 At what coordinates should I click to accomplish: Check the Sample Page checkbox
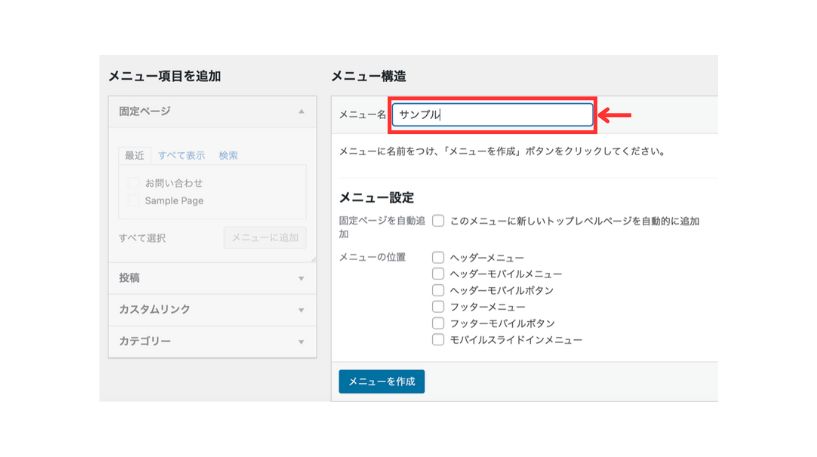[x=132, y=201]
